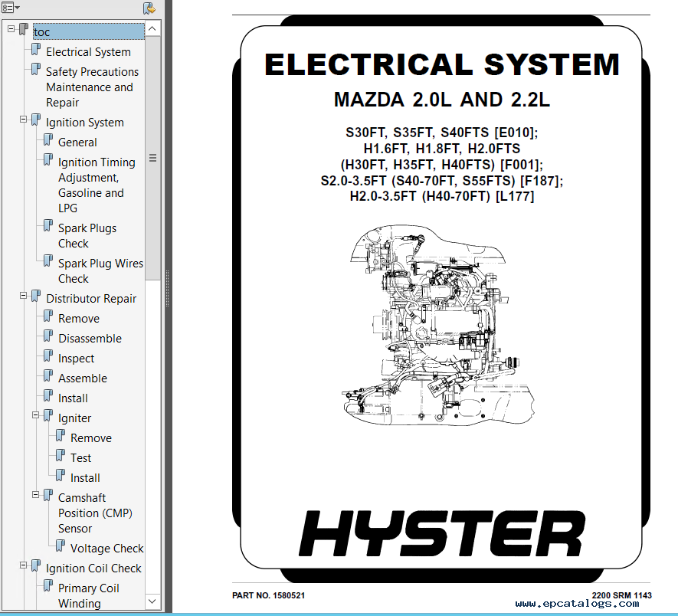Click bookmark icon beside Assemble
The width and height of the screenshot is (678, 616).
coord(48,376)
